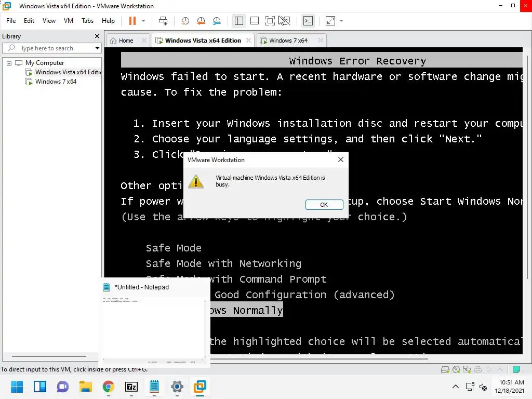Click the library panel horizontal scrollbar
The image size is (532, 399).
[49, 356]
